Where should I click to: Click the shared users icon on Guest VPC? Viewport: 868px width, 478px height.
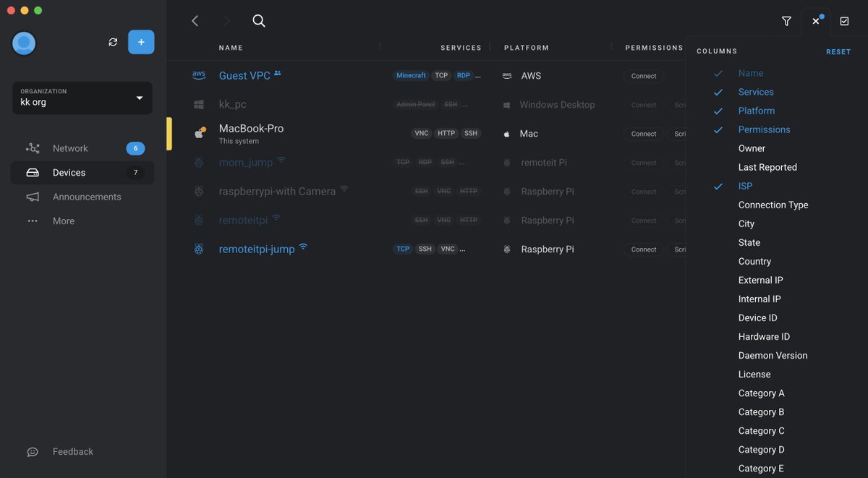278,74
